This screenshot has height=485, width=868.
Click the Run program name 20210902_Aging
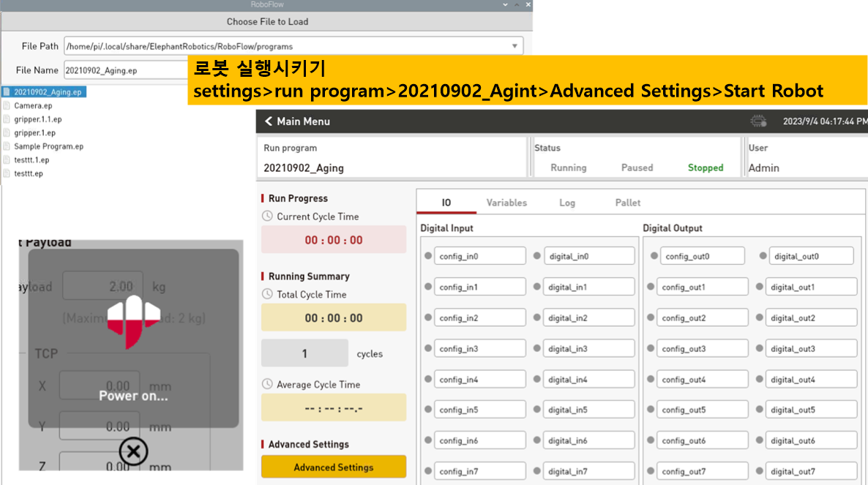click(x=303, y=168)
